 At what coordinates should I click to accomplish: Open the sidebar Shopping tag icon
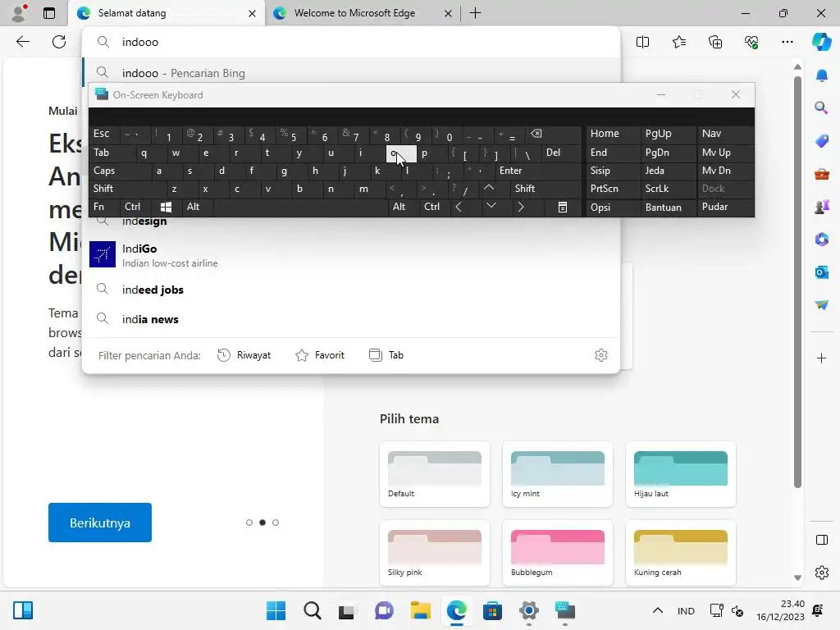tap(822, 141)
